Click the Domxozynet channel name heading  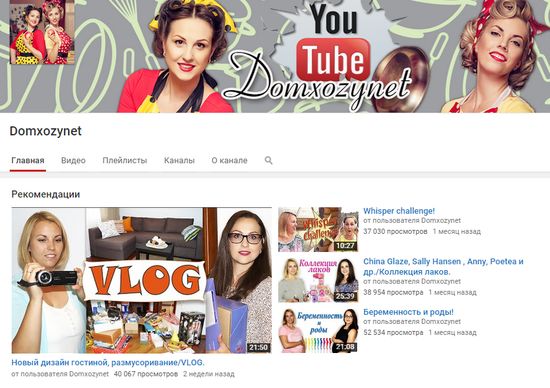coord(46,131)
